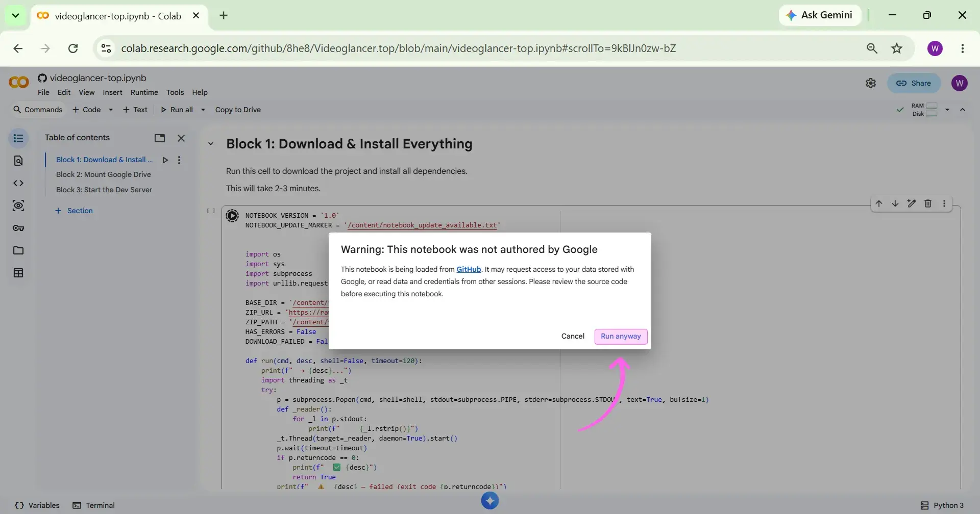Click the address bar URL
The height and width of the screenshot is (514, 980).
click(x=398, y=48)
